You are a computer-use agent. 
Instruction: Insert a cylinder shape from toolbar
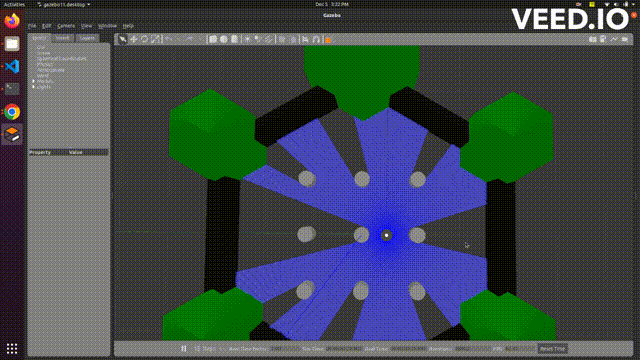234,39
